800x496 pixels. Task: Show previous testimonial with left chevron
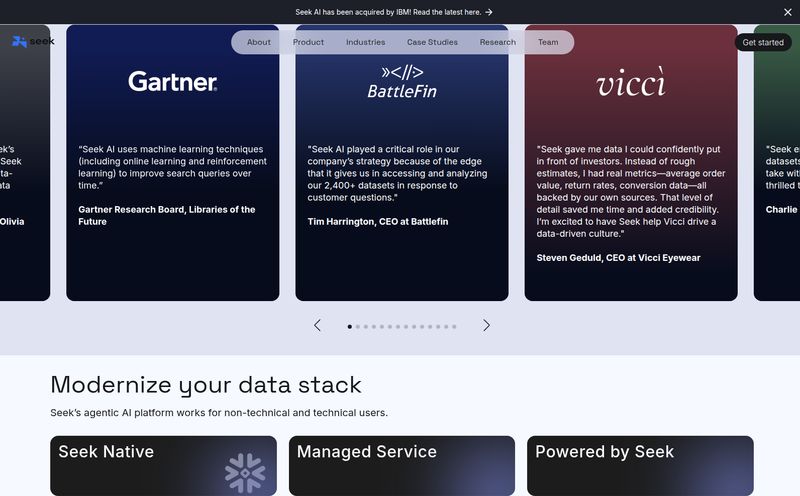[317, 326]
